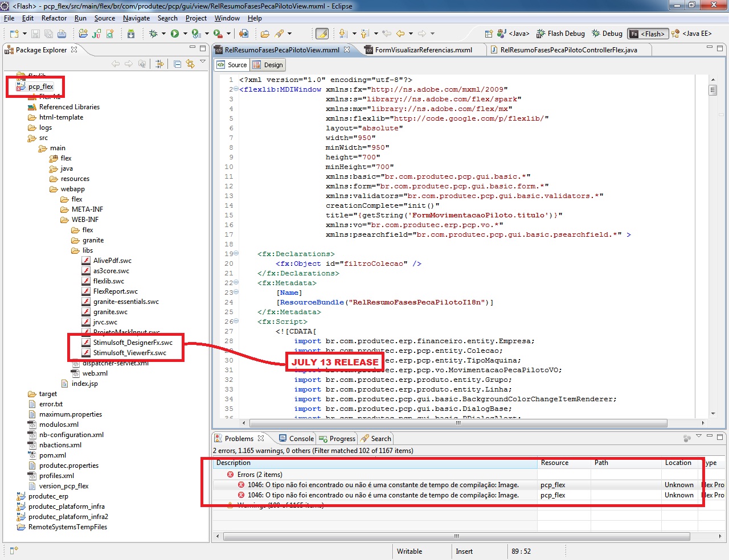Screen dimensions: 729x560
Task: Click the Problems view horizontal scrollbar
Action: pyautogui.click(x=457, y=536)
